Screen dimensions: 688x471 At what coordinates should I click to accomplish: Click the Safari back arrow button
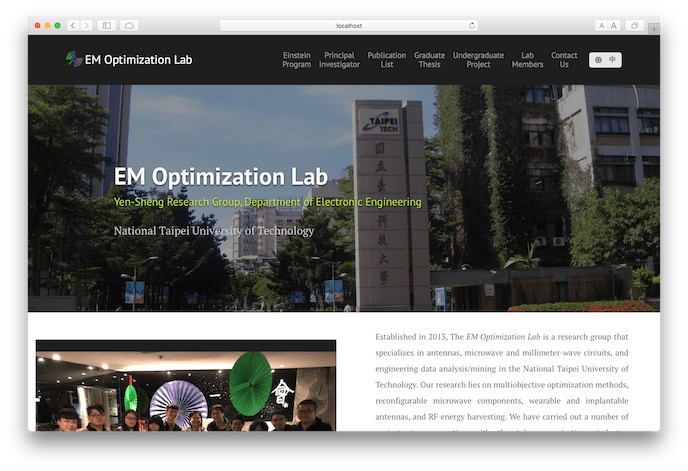click(73, 25)
